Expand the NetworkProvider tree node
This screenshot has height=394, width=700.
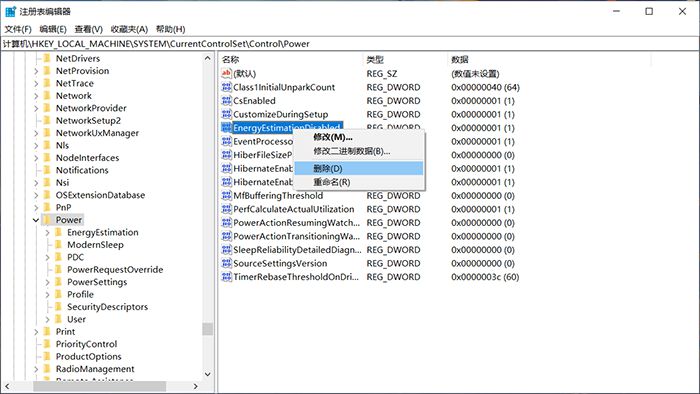point(36,108)
